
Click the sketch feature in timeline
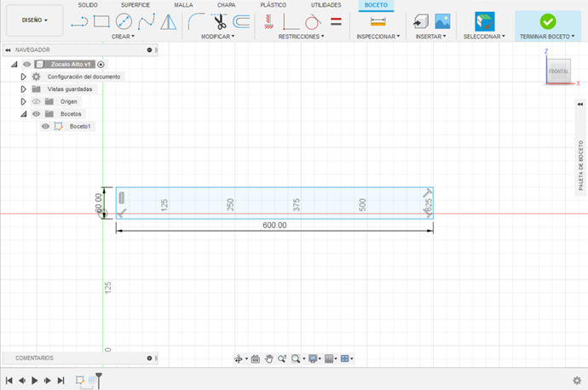point(80,380)
